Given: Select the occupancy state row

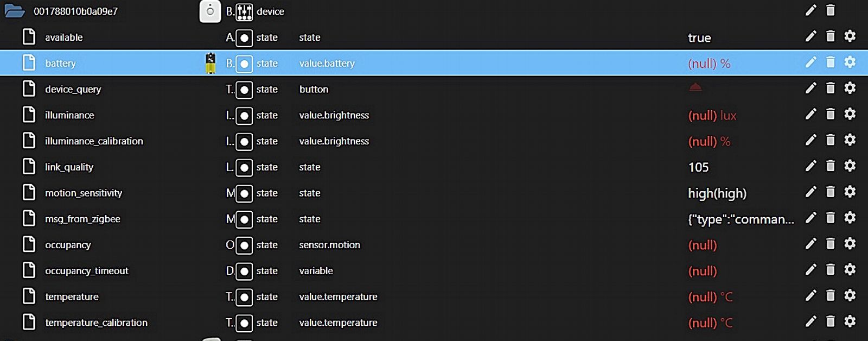Looking at the screenshot, I should click(x=68, y=245).
